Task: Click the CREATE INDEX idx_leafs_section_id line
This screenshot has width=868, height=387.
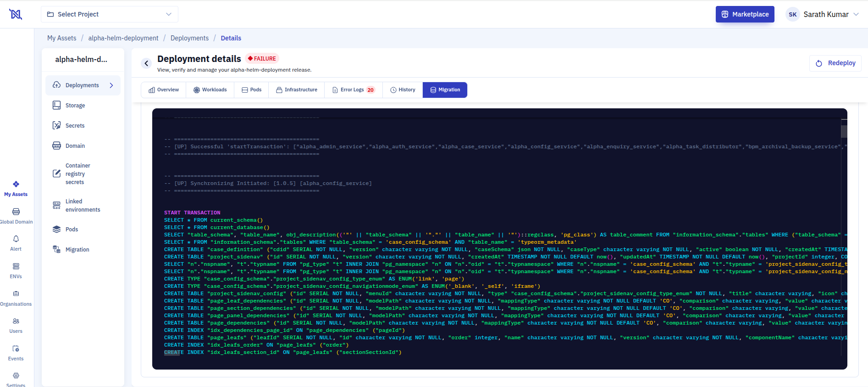Action: pyautogui.click(x=282, y=352)
